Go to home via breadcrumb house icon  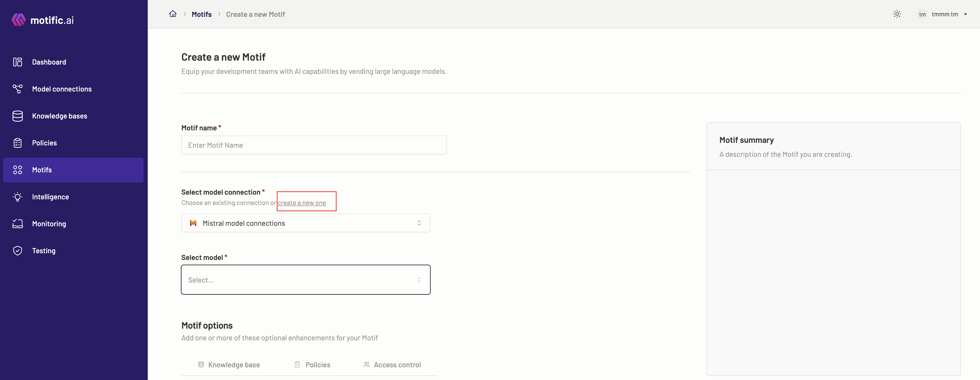click(x=173, y=14)
